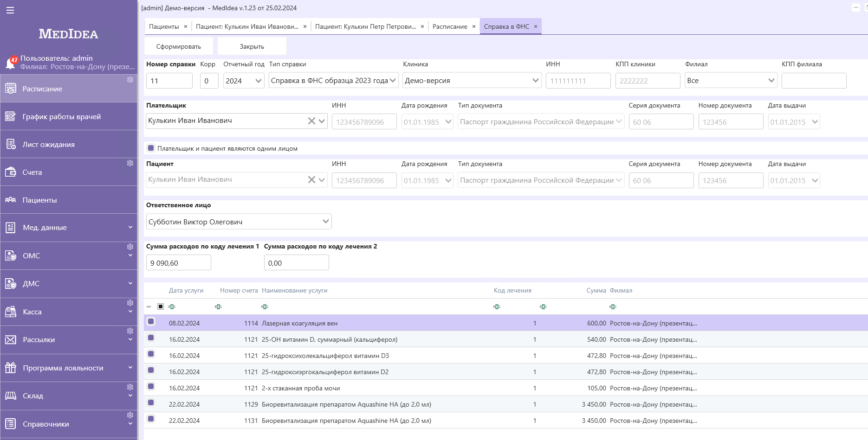This screenshot has height=440, width=868.
Task: Sort by Филиал column header
Action: (x=621, y=290)
